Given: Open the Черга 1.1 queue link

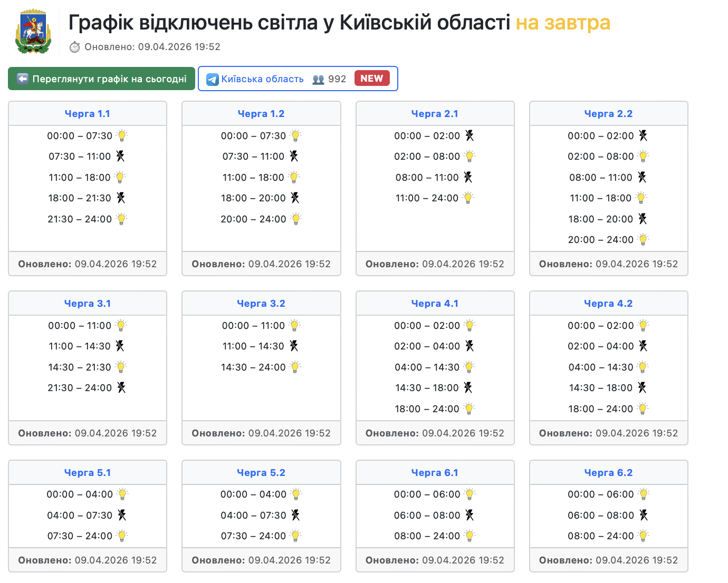Looking at the screenshot, I should click(x=88, y=114).
